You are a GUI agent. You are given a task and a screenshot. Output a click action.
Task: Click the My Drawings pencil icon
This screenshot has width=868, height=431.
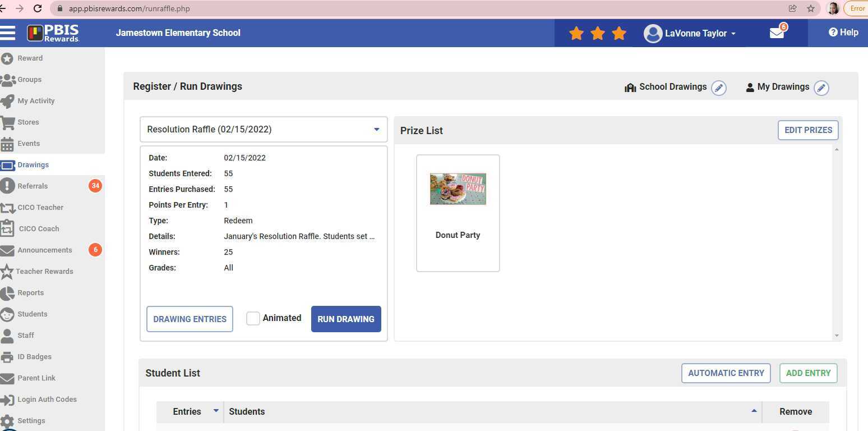821,88
